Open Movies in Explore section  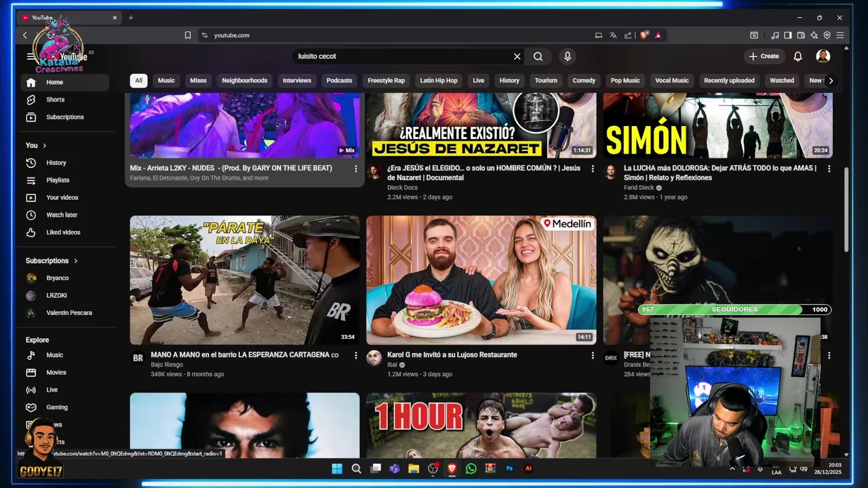tap(66, 373)
